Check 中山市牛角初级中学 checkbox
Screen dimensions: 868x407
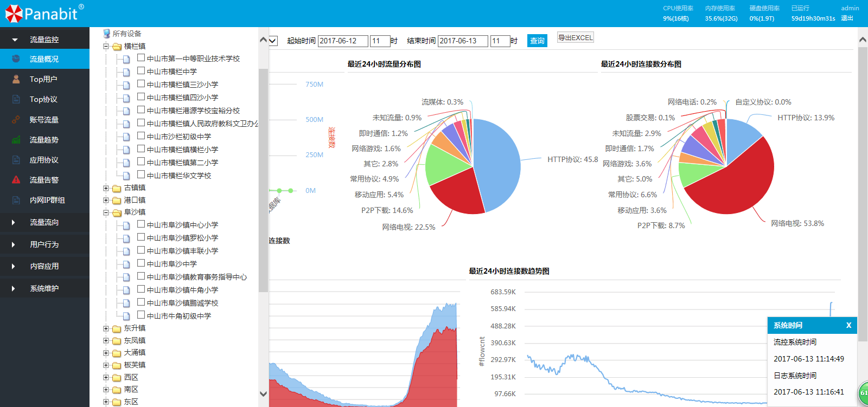coord(141,315)
